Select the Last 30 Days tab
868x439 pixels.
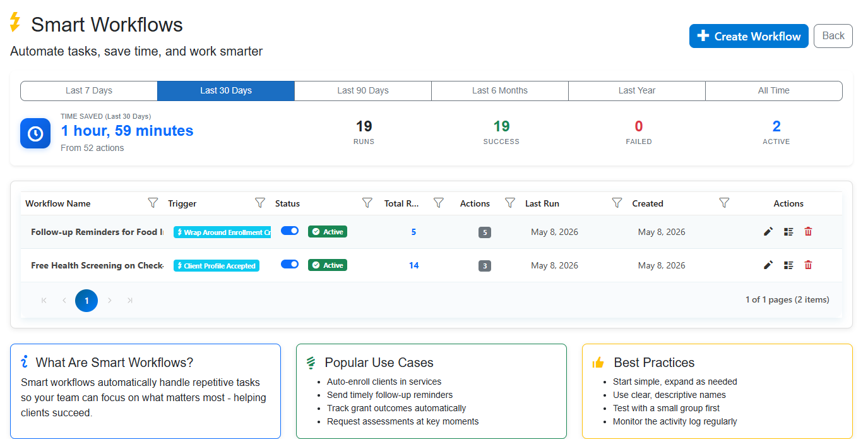[226, 90]
